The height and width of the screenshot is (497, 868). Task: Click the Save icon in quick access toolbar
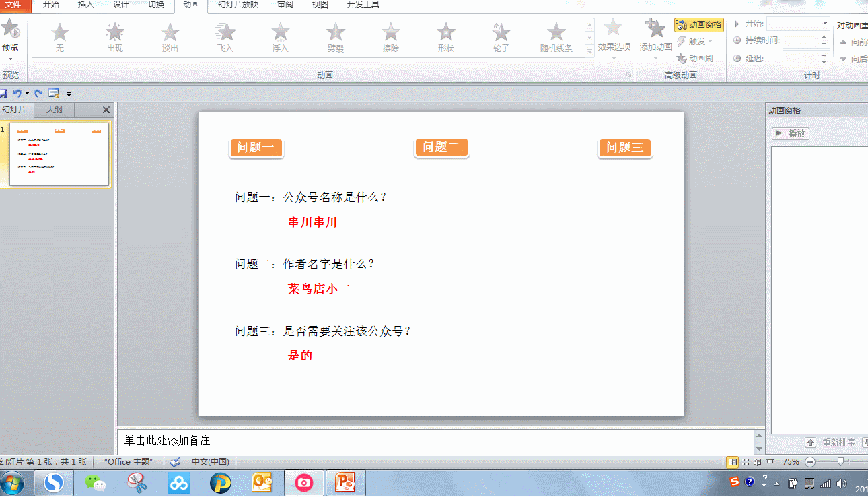click(x=3, y=94)
